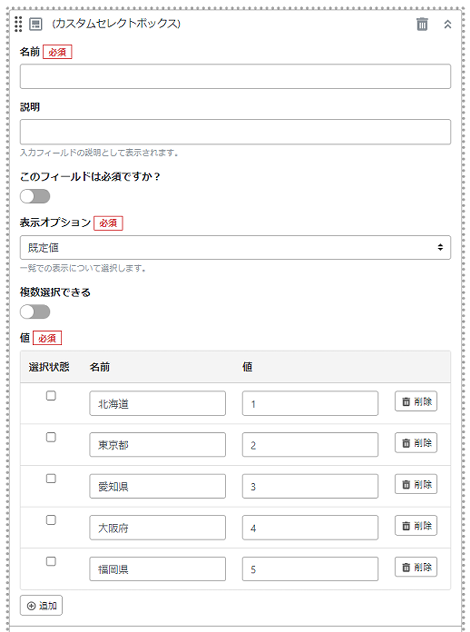Open the 表示オプション dropdown
470x632 pixels.
235,247
